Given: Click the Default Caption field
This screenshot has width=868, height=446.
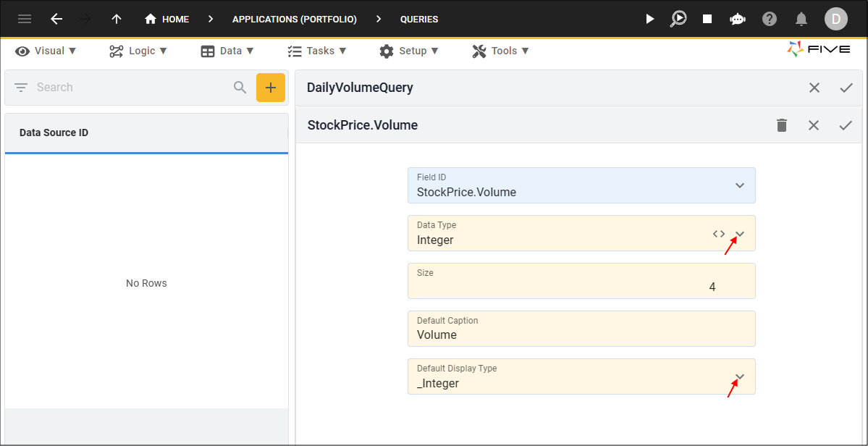Looking at the screenshot, I should click(x=581, y=329).
